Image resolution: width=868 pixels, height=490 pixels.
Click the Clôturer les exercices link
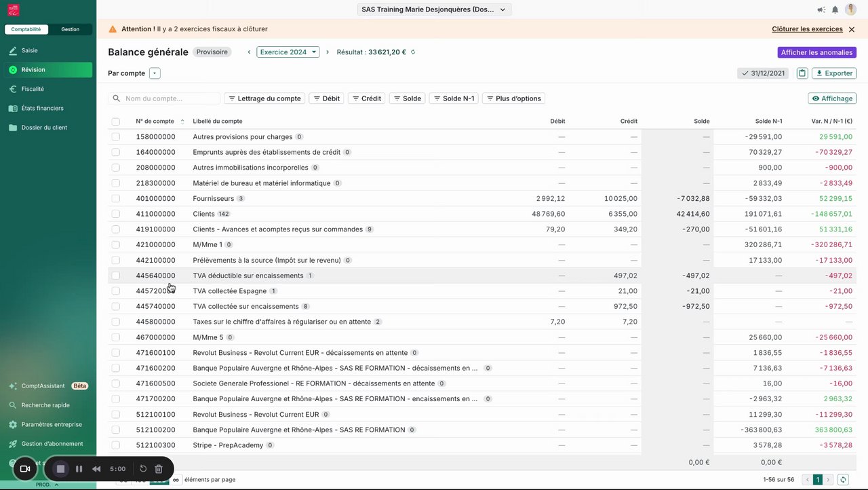point(807,29)
